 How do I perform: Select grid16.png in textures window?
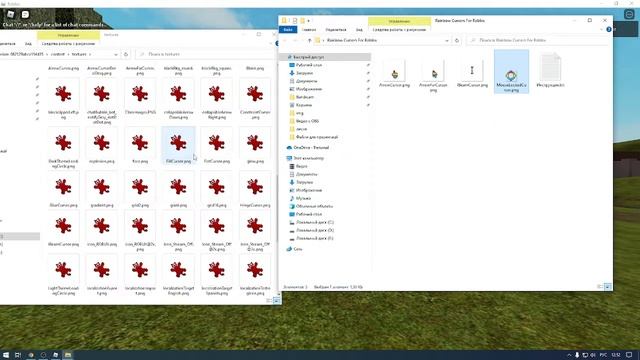point(217,190)
